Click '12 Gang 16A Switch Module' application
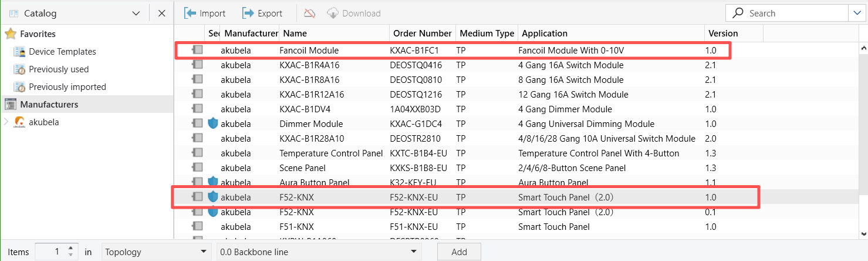 coord(573,95)
